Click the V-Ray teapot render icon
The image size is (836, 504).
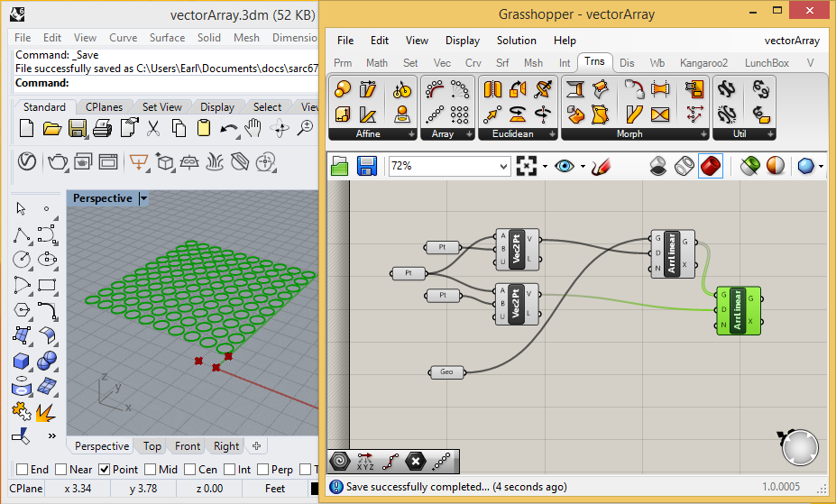click(x=59, y=162)
